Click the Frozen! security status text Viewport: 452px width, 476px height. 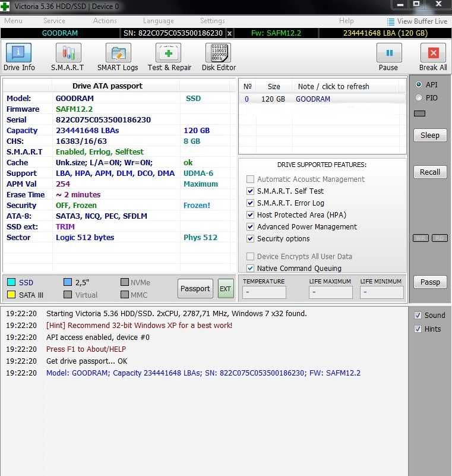(x=197, y=206)
